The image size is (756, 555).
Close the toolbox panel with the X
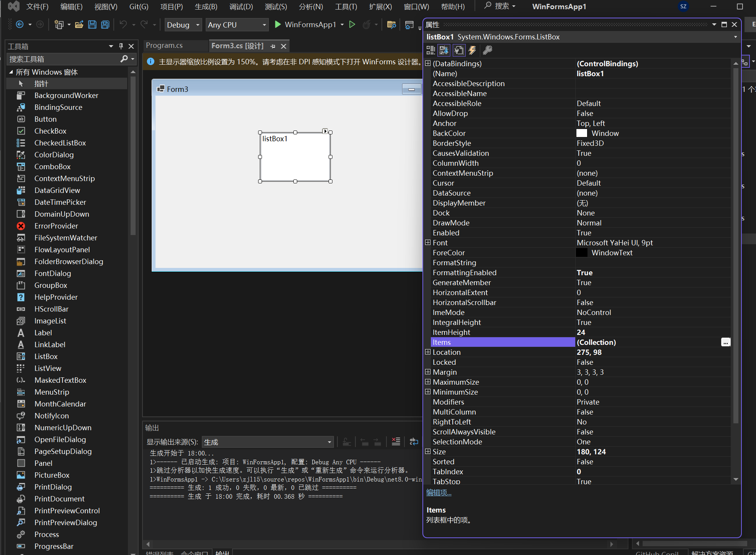click(x=131, y=46)
